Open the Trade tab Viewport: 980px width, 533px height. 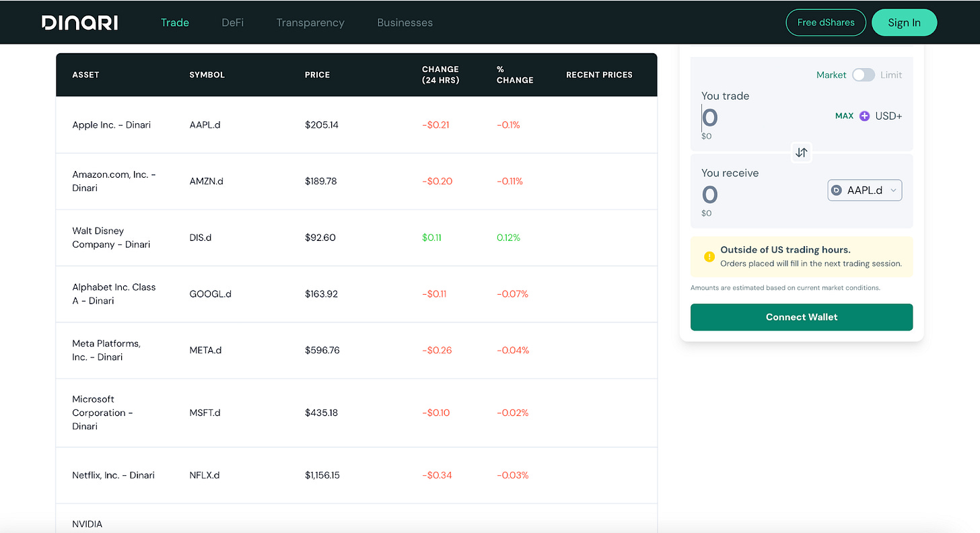[x=175, y=22]
